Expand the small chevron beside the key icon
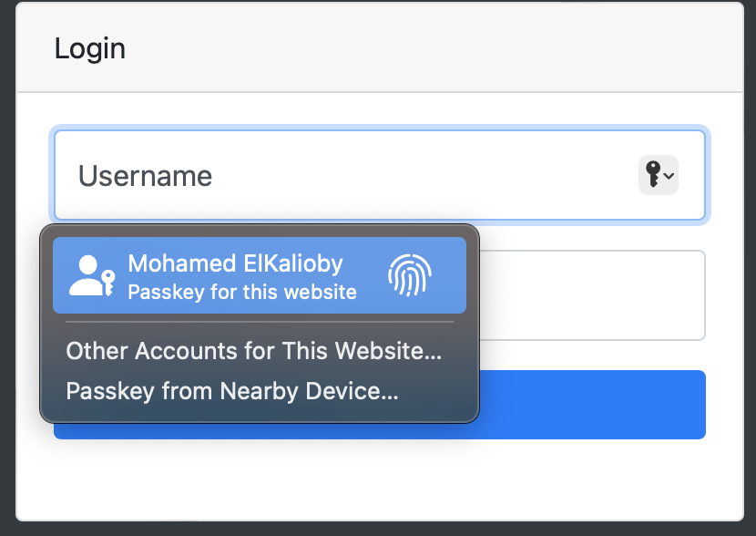Image resolution: width=756 pixels, height=536 pixels. point(669,175)
